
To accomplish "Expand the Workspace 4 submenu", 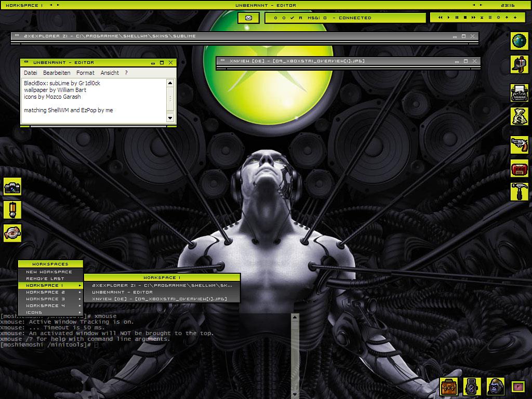I will click(x=50, y=305).
